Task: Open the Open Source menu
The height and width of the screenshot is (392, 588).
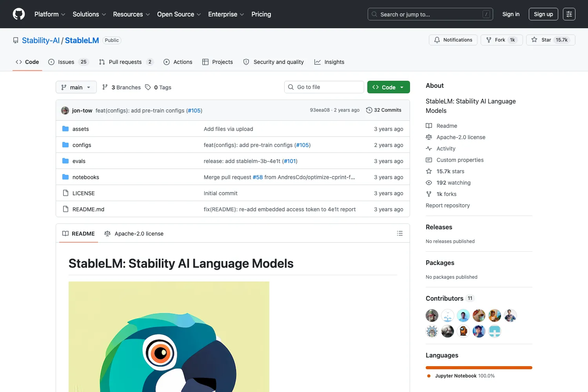Action: [179, 14]
